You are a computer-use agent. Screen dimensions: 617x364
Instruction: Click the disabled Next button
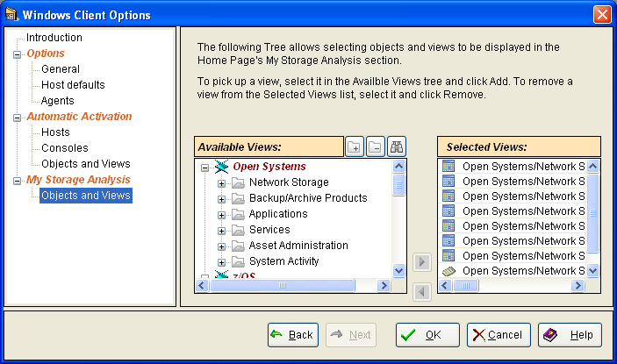point(351,335)
